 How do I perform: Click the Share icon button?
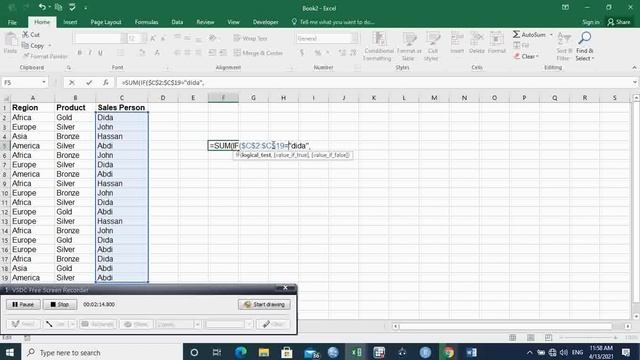tap(618, 22)
